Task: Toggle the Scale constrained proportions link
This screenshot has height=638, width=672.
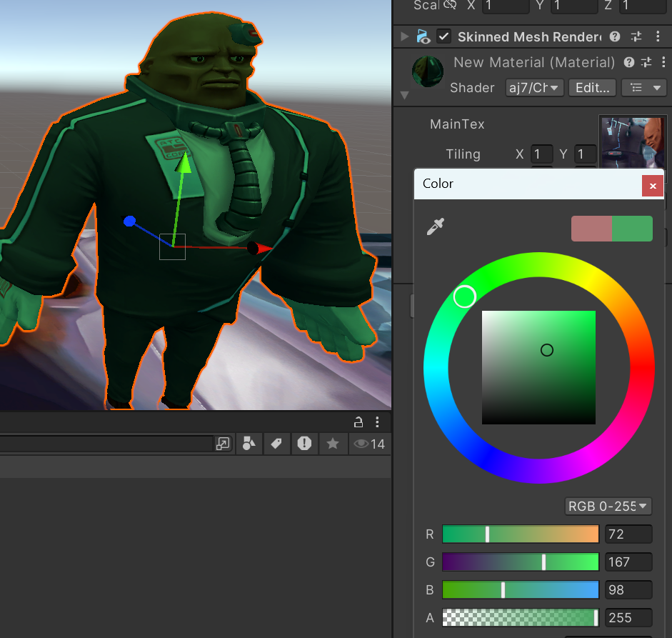Action: coord(450,5)
